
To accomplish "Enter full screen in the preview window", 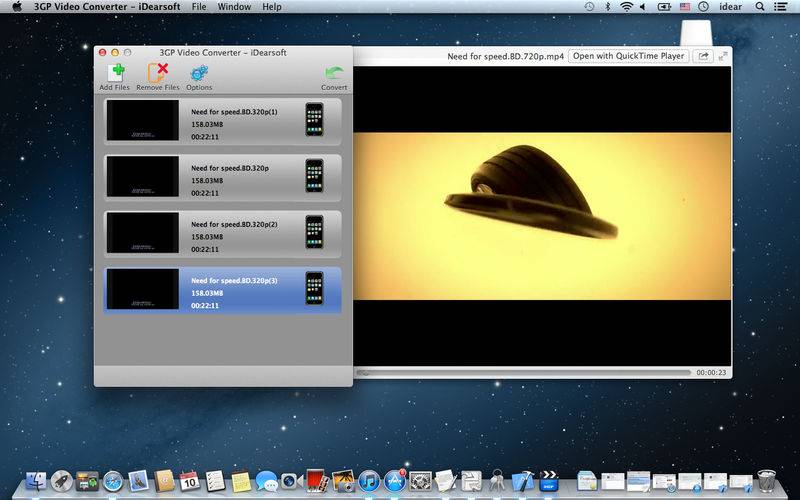I will [x=723, y=57].
